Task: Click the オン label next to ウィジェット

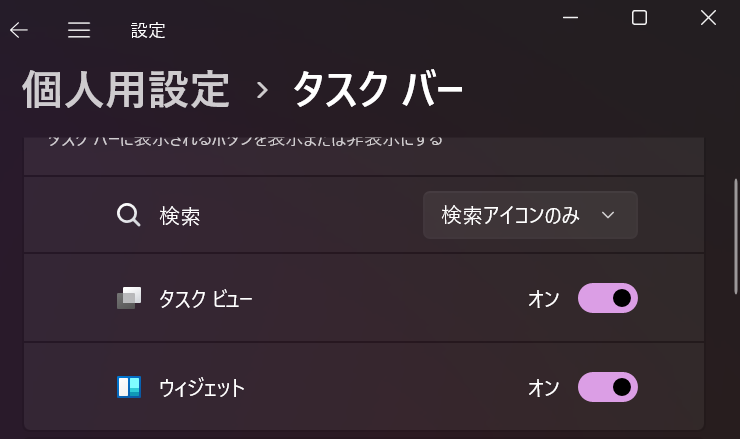Action: point(544,388)
